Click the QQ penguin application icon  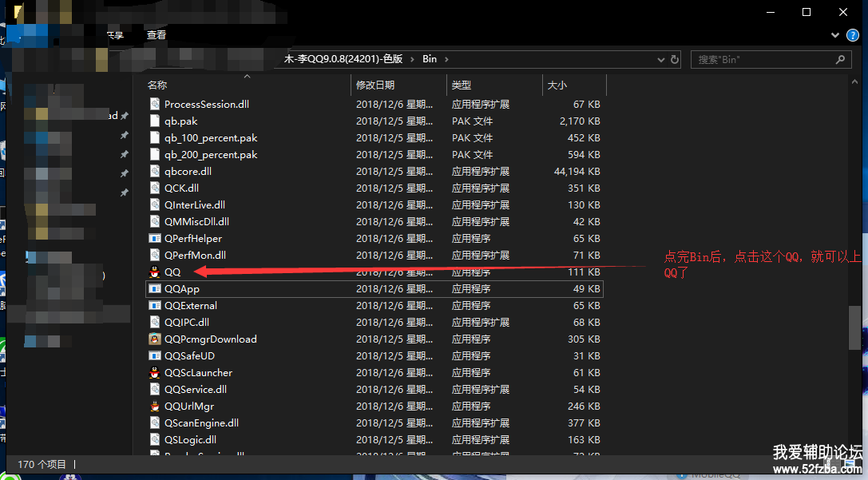click(155, 272)
